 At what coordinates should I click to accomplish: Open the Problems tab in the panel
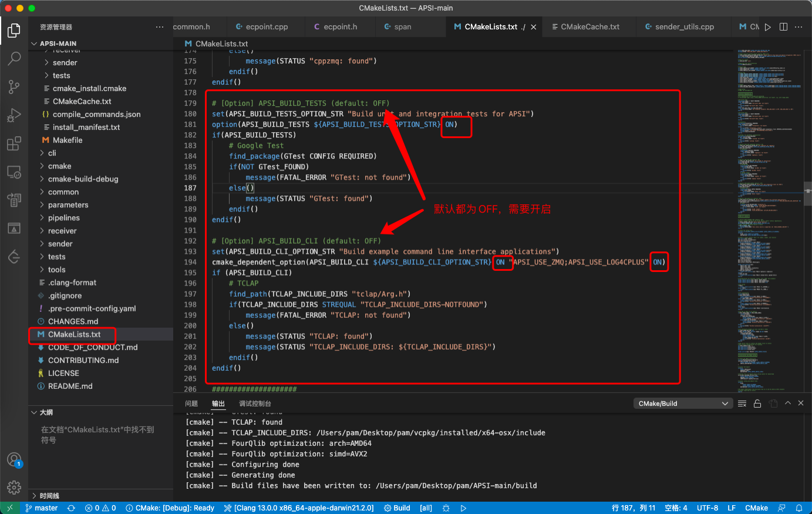coord(191,404)
